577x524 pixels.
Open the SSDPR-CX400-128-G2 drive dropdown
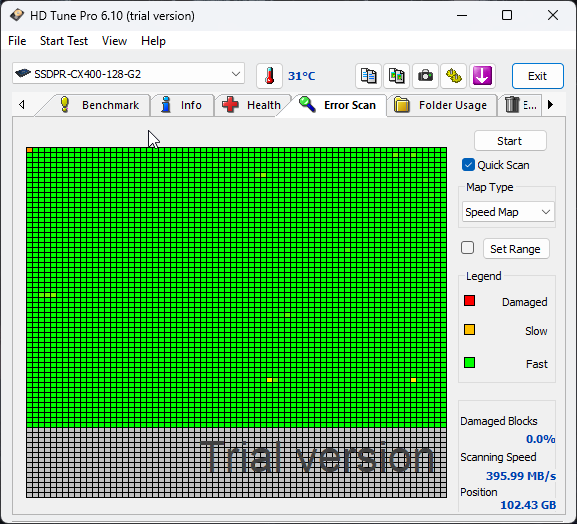pyautogui.click(x=128, y=74)
